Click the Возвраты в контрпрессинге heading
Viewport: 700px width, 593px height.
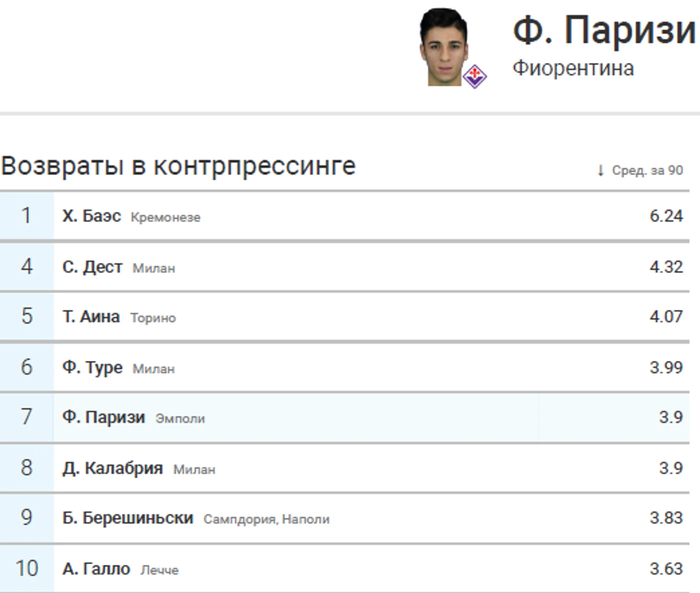pyautogui.click(x=178, y=166)
